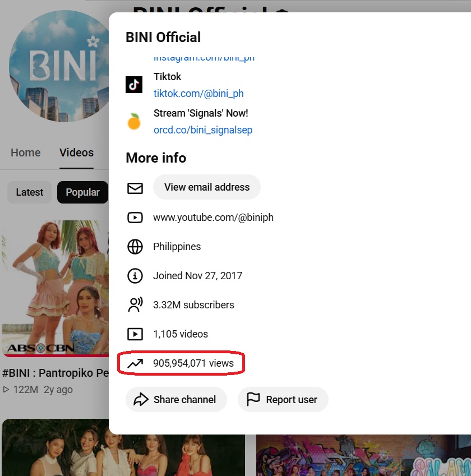Click the More info heading
Viewport: 471px width, 476px height.
point(156,158)
